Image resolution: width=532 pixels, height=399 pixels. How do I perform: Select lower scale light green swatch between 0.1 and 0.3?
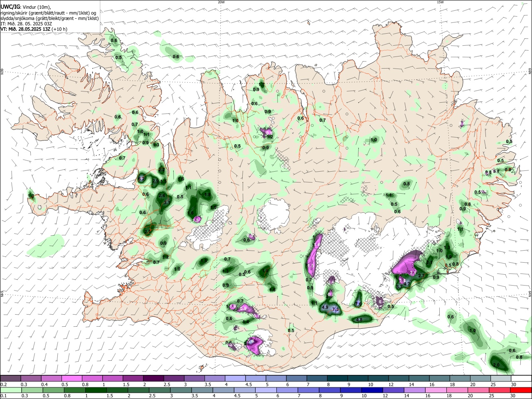(x=11, y=390)
